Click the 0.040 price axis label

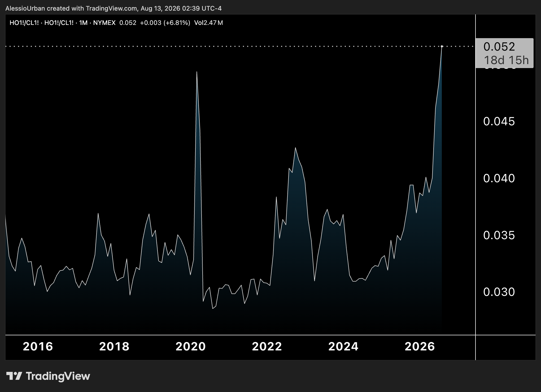click(499, 178)
